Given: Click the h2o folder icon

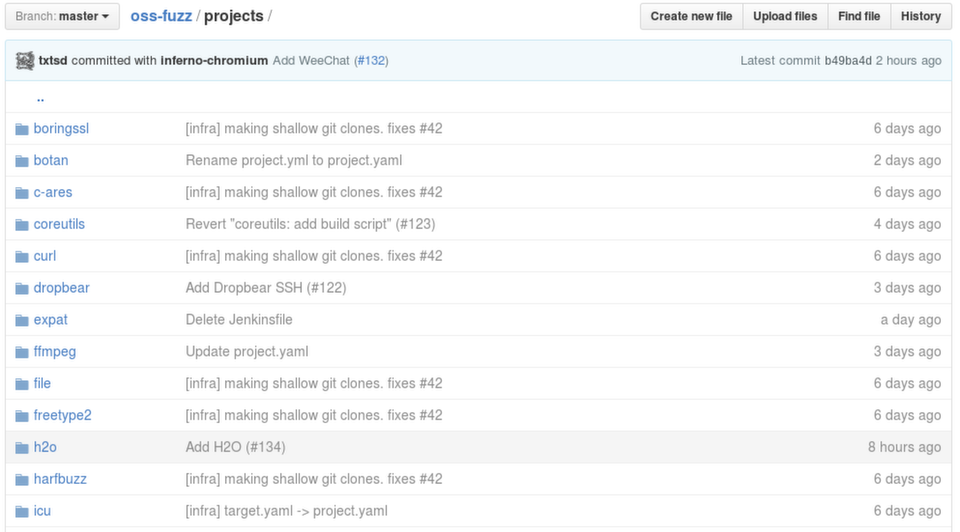Looking at the screenshot, I should pos(22,448).
